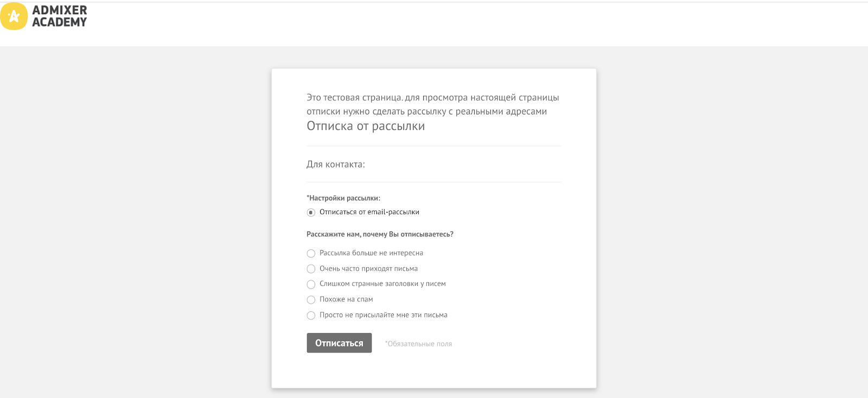Click the label text 'Слишком странные заголовки у писем'
This screenshot has width=868, height=398.
click(x=382, y=284)
